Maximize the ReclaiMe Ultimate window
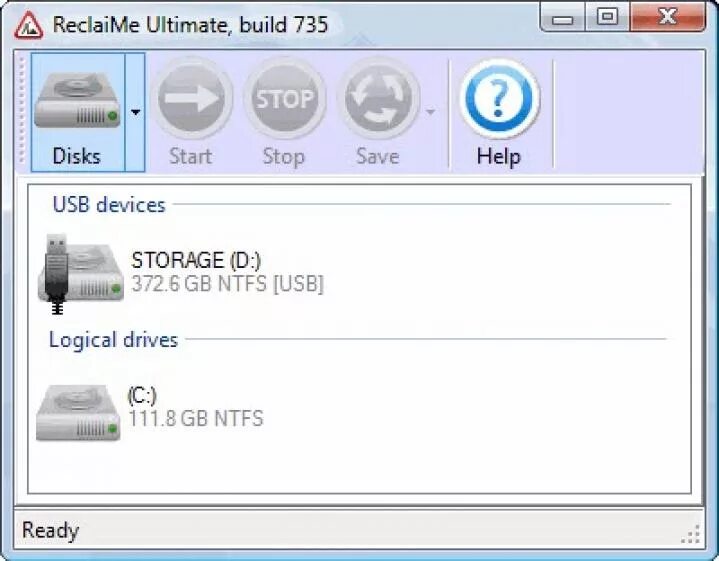The image size is (719, 561). (607, 17)
